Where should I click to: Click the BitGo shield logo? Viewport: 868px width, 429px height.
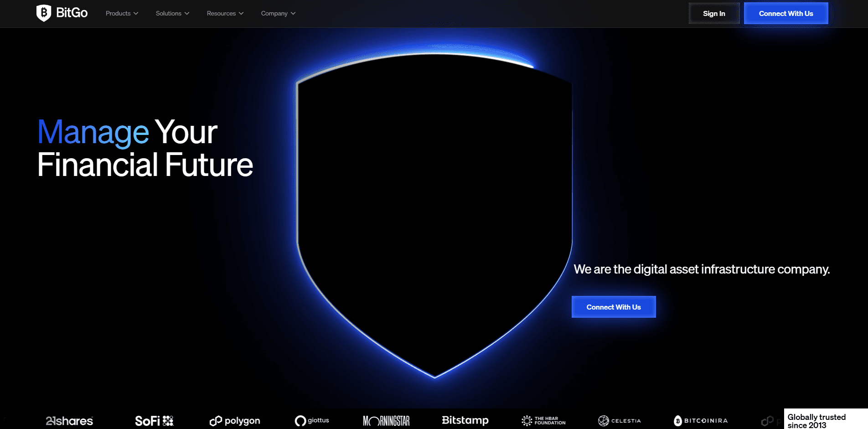point(44,13)
